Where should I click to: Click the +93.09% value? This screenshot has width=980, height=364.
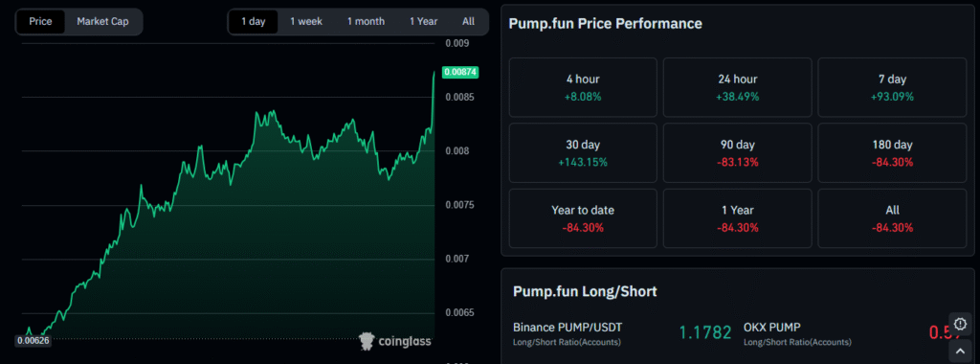point(892,97)
